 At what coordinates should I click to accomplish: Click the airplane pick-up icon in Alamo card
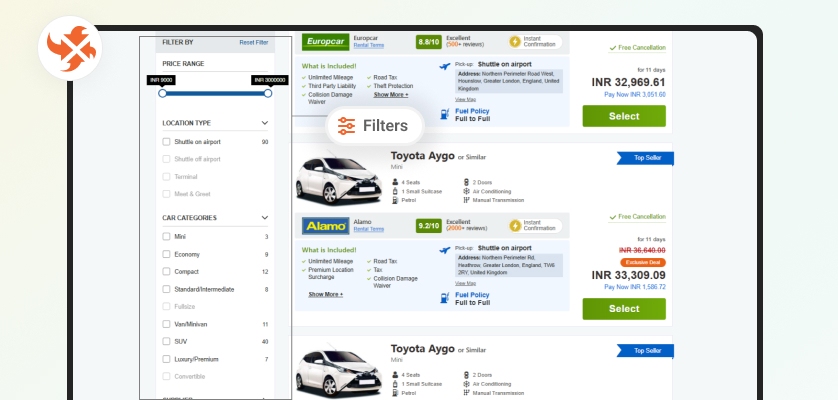coord(445,250)
